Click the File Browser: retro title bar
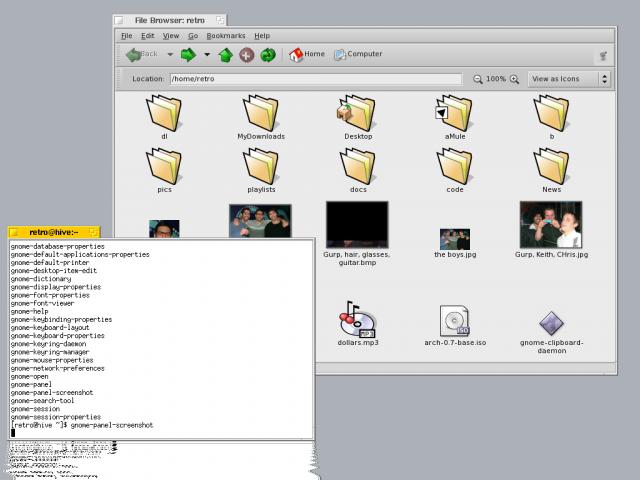The height and width of the screenshot is (480, 640). [x=170, y=20]
